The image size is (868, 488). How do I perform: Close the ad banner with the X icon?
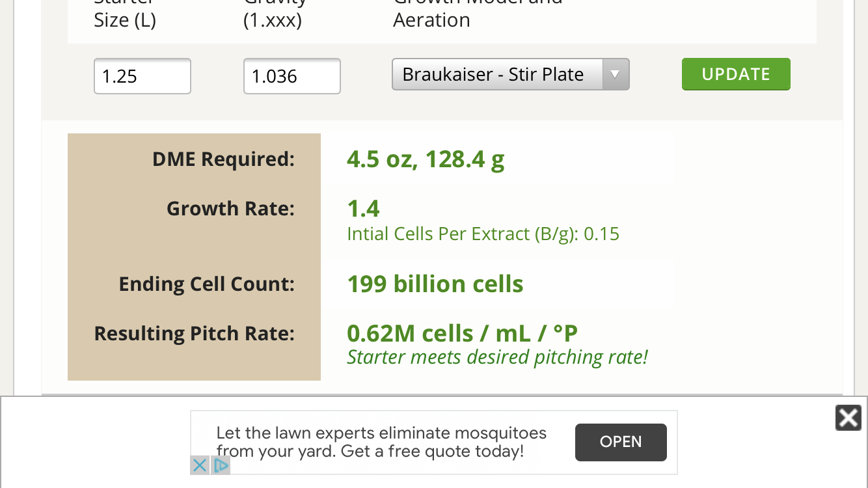[848, 418]
